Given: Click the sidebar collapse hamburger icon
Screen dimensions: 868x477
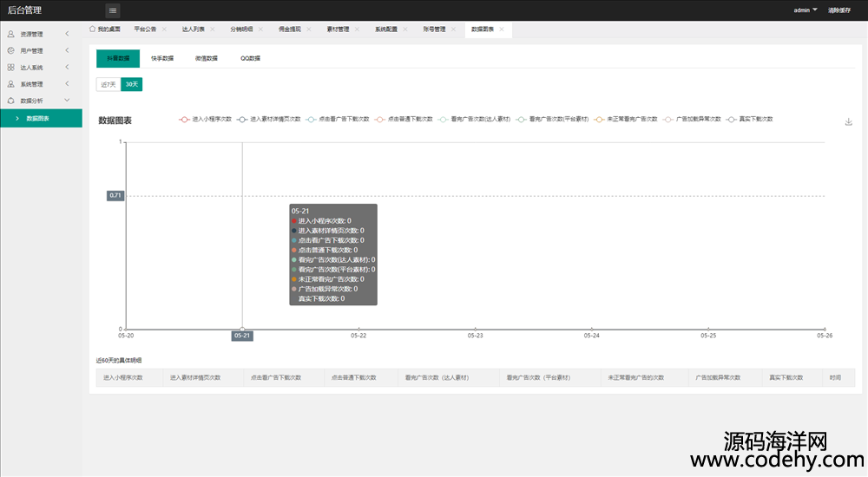Looking at the screenshot, I should 113,10.
